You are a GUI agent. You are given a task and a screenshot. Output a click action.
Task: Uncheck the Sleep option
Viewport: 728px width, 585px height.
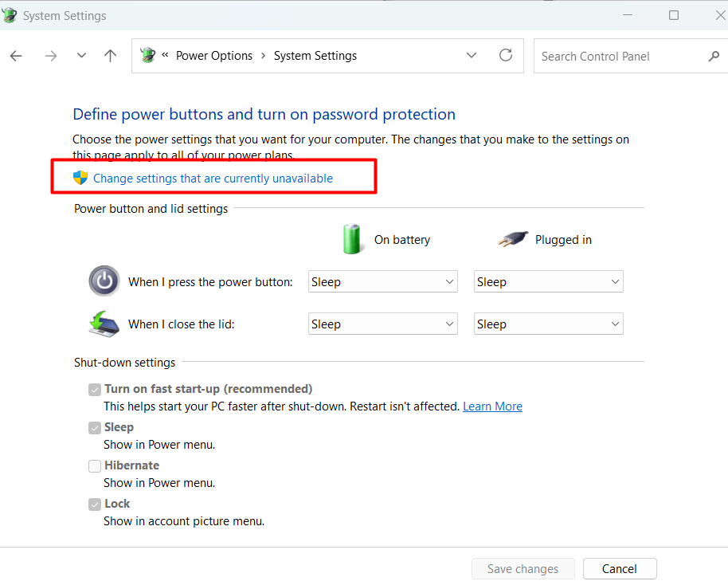pos(95,427)
